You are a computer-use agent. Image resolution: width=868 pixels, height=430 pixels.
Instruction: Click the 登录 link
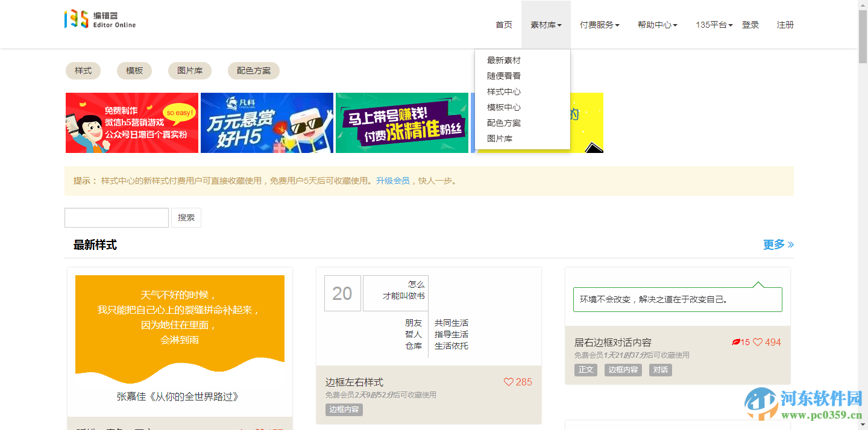point(750,25)
